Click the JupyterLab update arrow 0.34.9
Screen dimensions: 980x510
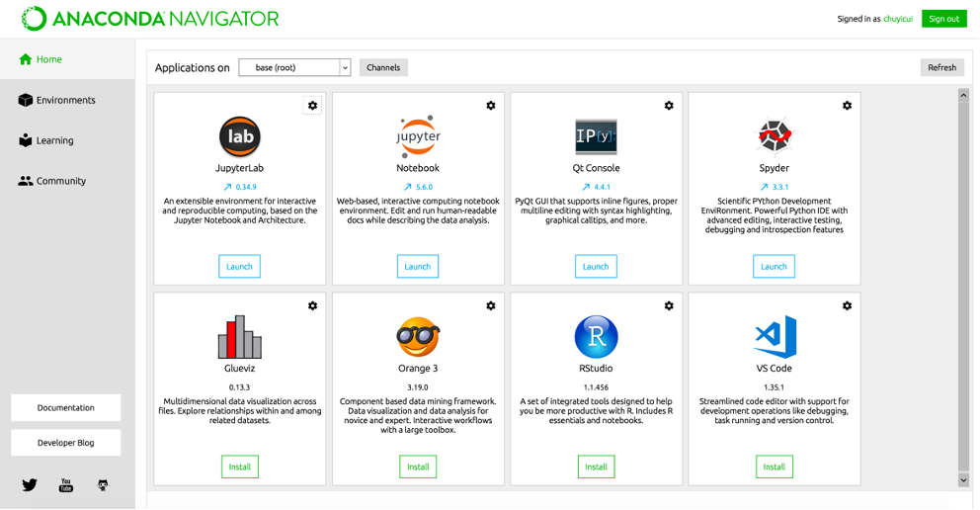240,187
